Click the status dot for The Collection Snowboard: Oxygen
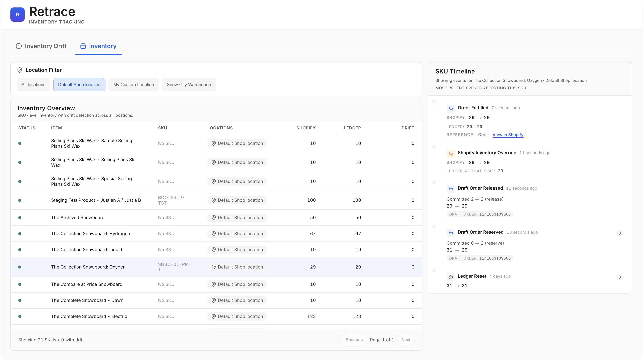The image size is (644, 361). [20, 267]
